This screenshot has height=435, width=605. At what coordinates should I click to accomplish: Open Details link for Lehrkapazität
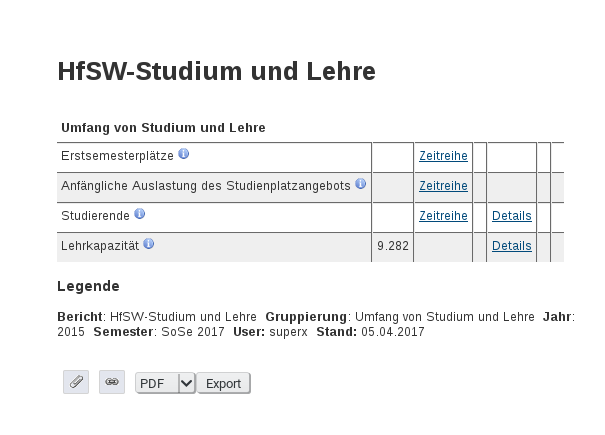coord(512,246)
